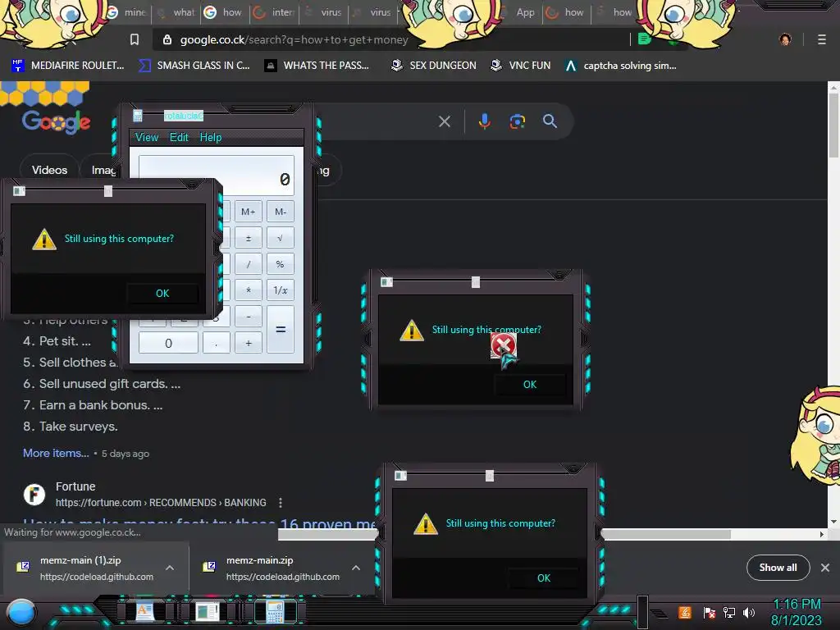Viewport: 840px width, 630px height.
Task: Open the VNC FUN bookmark
Action: [x=520, y=66]
